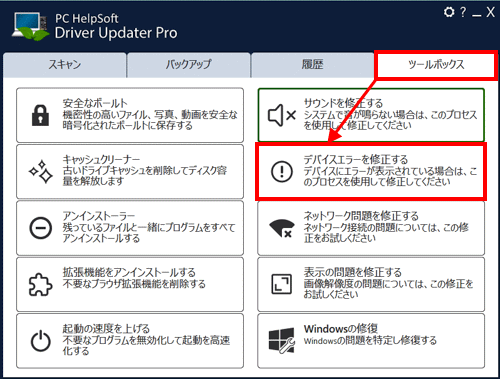The image size is (500, 379).
Task: Minimize the Driver Updater Pro window
Action: click(x=477, y=16)
